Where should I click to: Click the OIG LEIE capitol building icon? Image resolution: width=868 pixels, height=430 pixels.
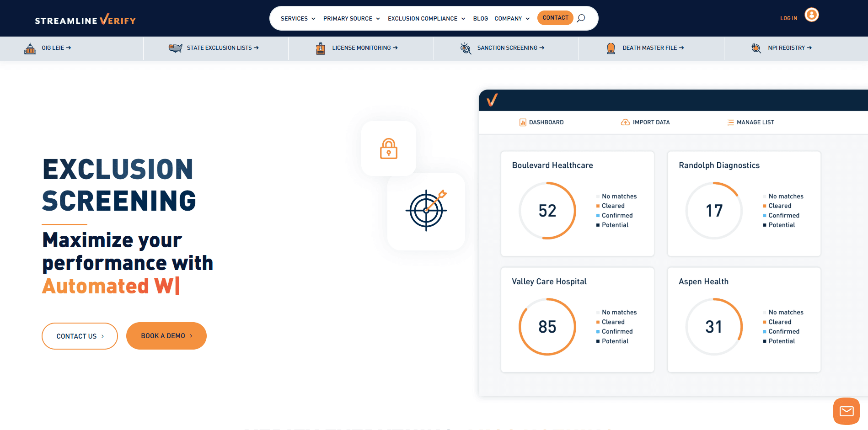point(30,48)
